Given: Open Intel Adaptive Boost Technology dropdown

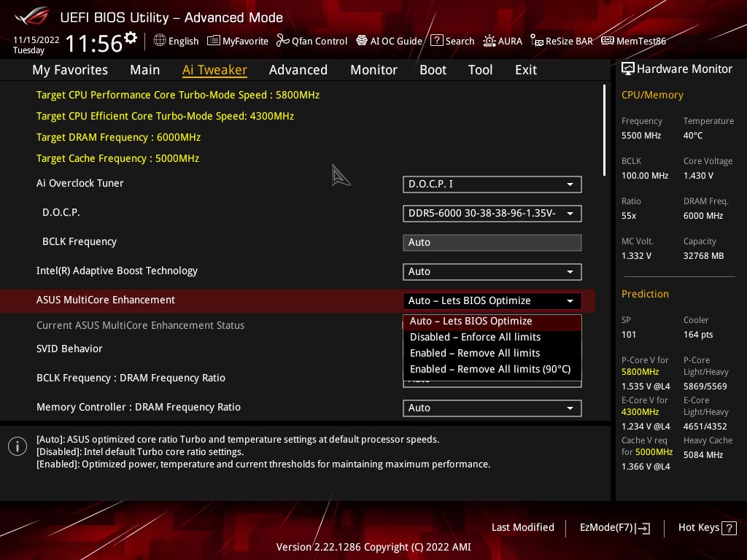Looking at the screenshot, I should pos(492,271).
